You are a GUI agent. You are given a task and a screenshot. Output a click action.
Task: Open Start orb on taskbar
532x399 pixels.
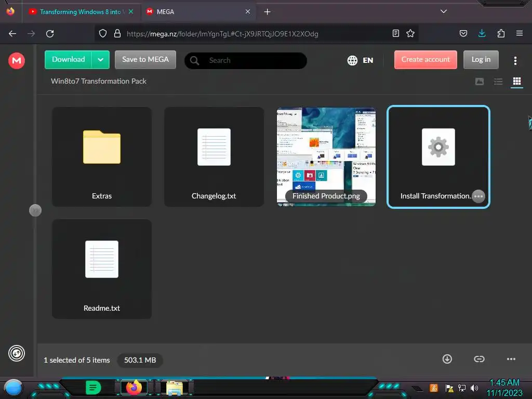pyautogui.click(x=13, y=388)
